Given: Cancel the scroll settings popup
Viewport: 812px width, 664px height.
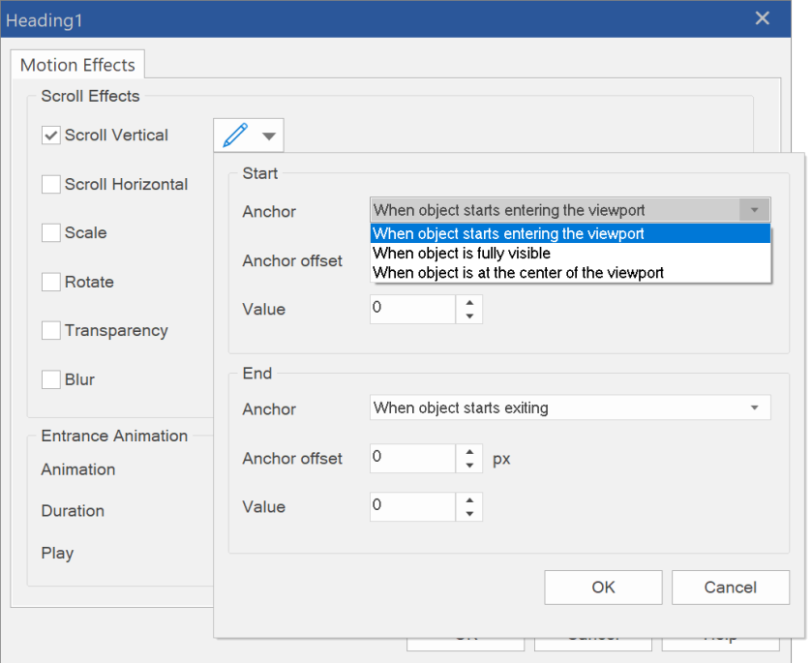Looking at the screenshot, I should click(x=731, y=588).
